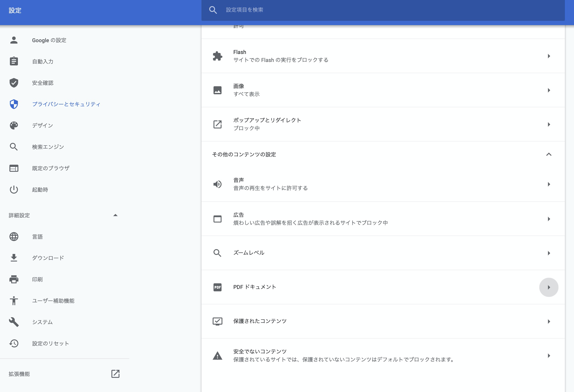Click the shield check icon for 安全確認
574x392 pixels.
pyautogui.click(x=14, y=83)
